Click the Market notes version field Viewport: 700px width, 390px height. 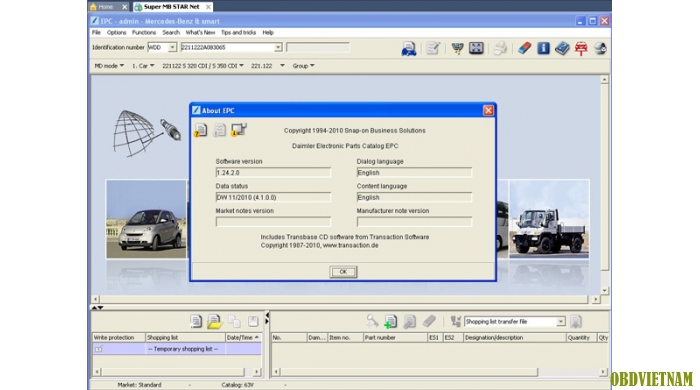(273, 222)
